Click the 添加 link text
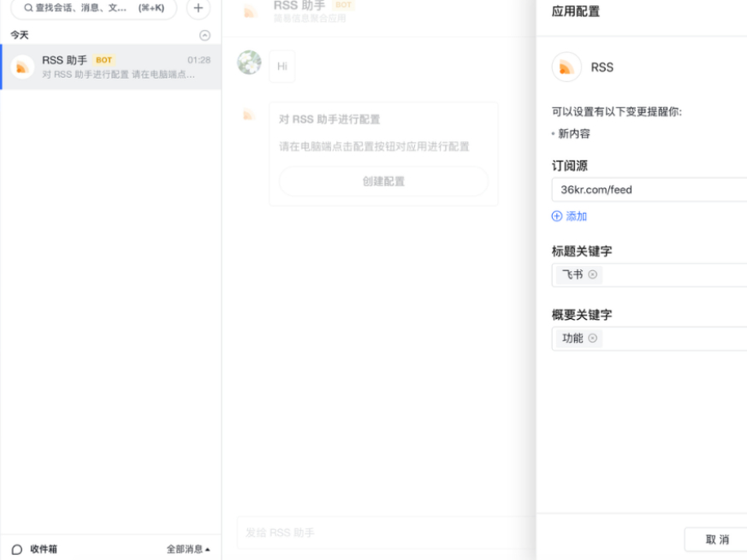 click(576, 216)
